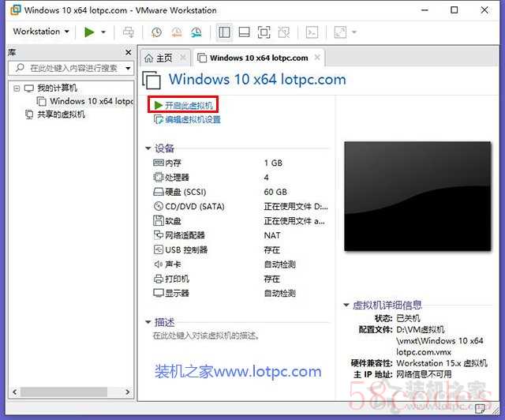
Task: Click the status bar message log icon
Action: (x=480, y=408)
